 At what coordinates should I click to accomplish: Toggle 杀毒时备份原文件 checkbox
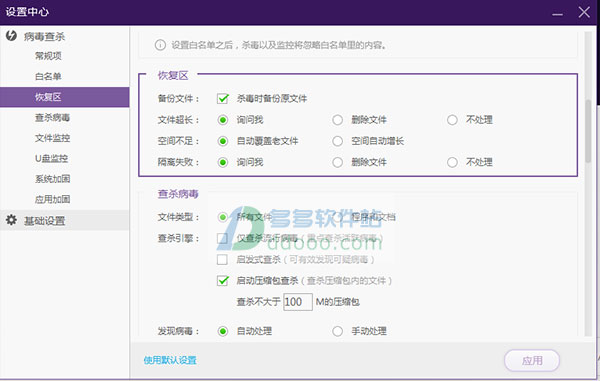222,99
